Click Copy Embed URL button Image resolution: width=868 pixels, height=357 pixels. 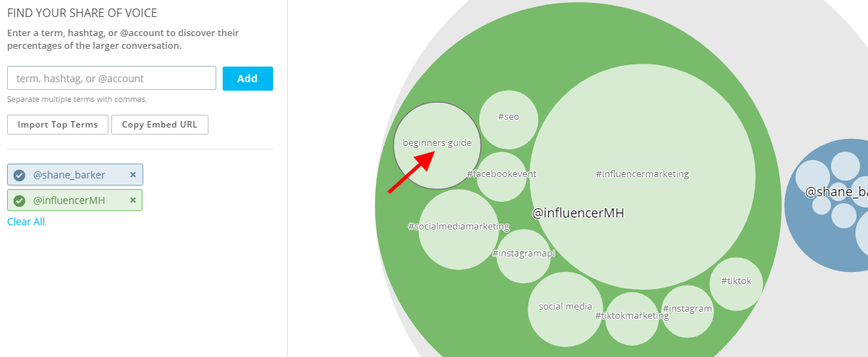pos(160,125)
